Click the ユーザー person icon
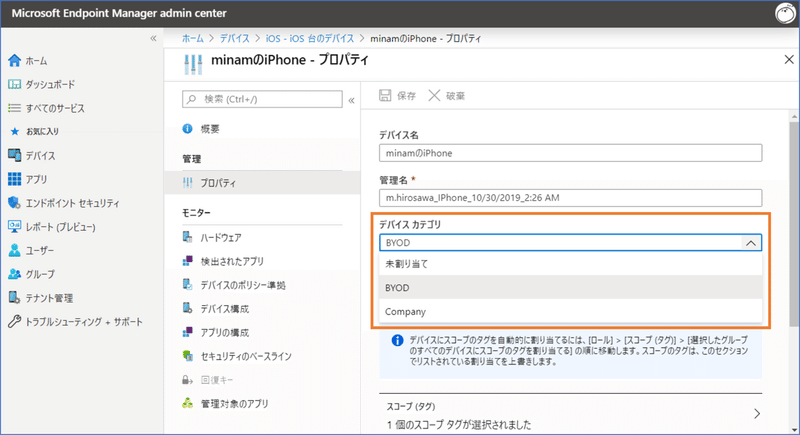Screen dimensions: 800x435 14,250
